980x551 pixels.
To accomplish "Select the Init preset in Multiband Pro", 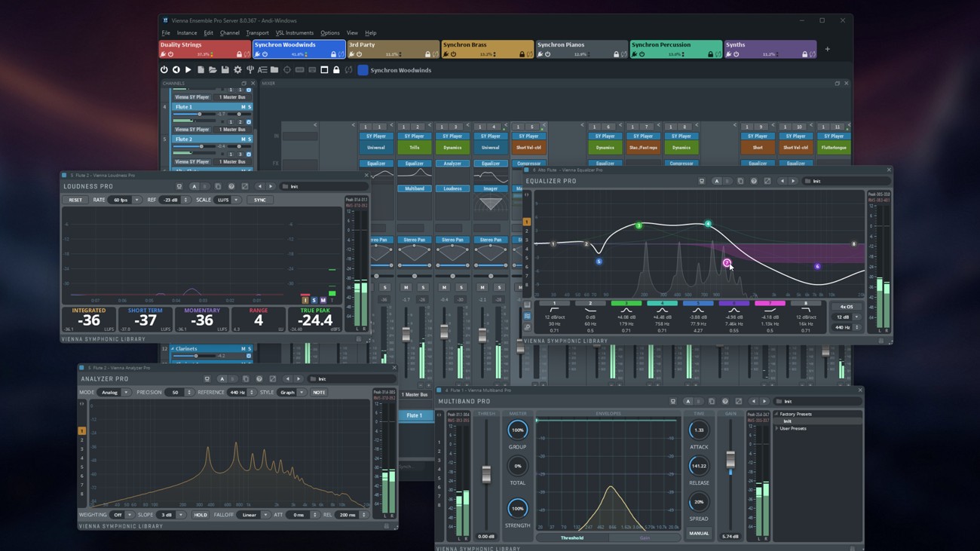I will (786, 421).
